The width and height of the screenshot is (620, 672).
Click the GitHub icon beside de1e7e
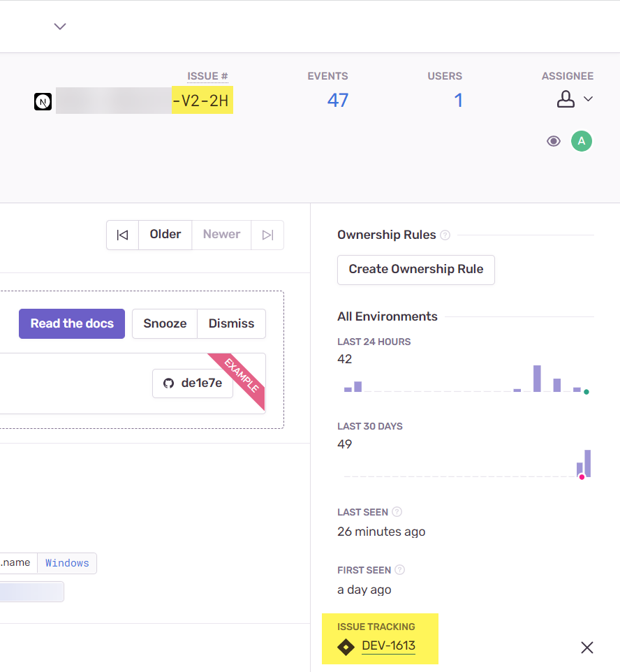point(169,383)
